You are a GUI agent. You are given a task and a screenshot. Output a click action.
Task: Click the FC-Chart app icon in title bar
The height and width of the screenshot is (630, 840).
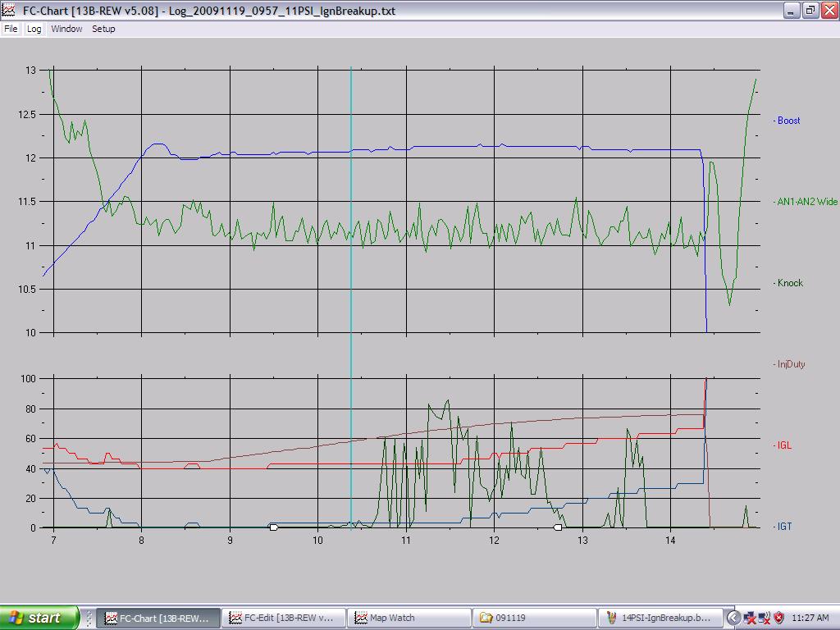[8, 10]
